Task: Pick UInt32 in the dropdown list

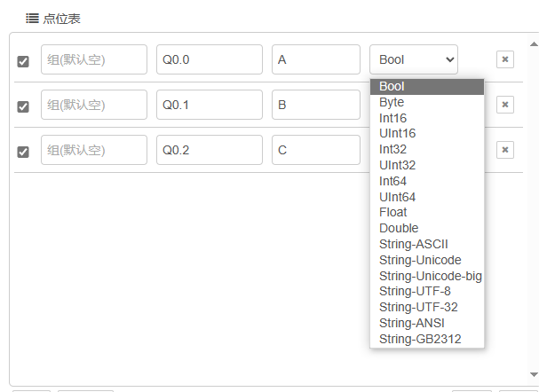Action: (x=397, y=165)
